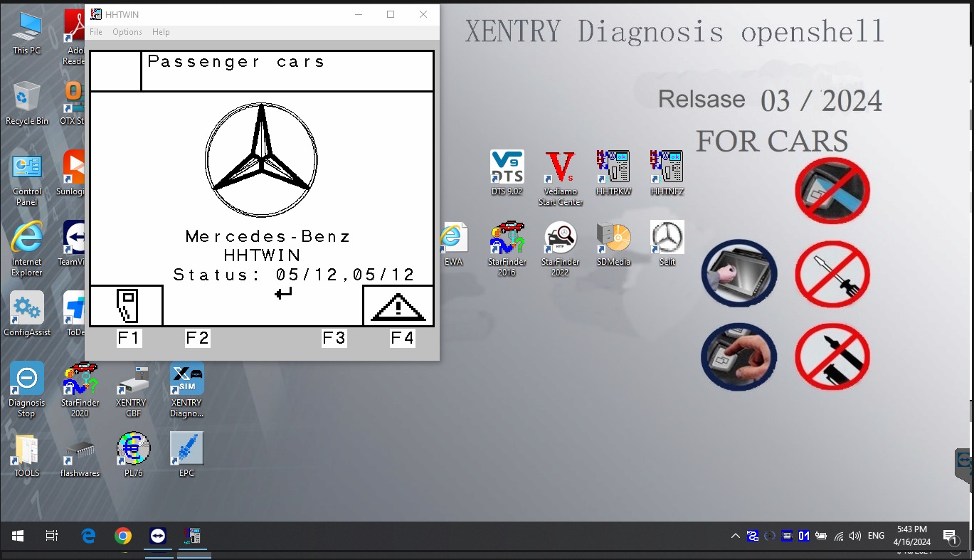
Task: Click the F3 function key label
Action: coord(334,338)
